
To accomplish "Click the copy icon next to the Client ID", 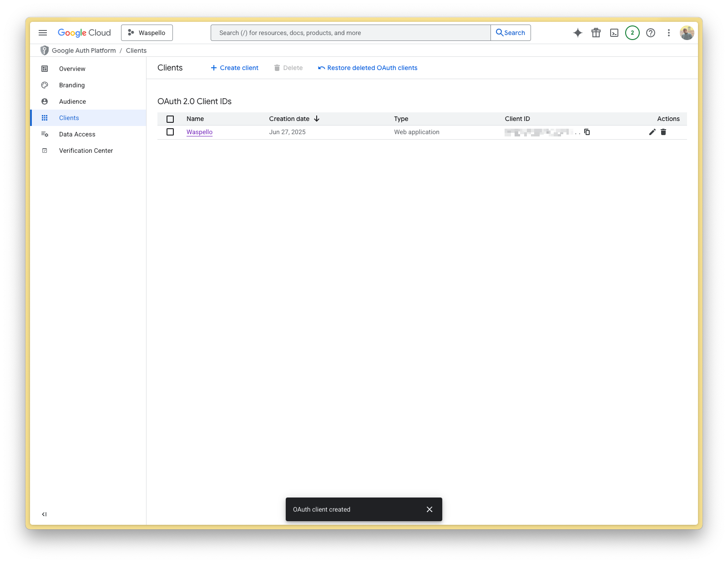I will [x=587, y=132].
